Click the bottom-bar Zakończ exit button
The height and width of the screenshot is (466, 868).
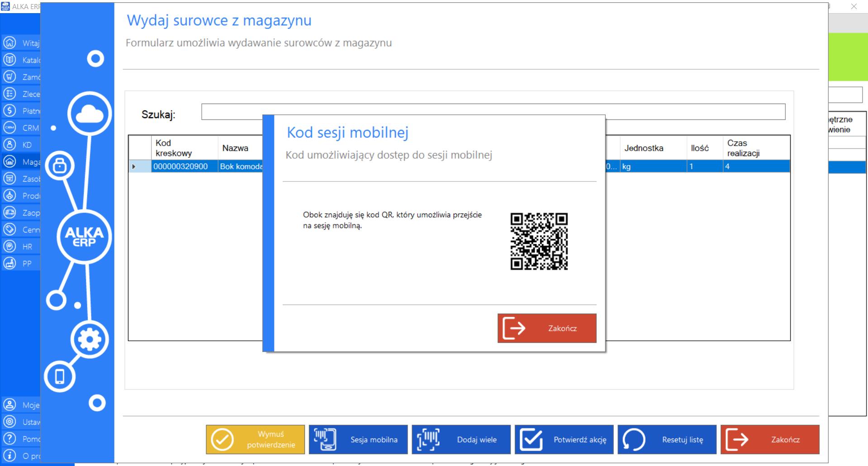(x=770, y=439)
